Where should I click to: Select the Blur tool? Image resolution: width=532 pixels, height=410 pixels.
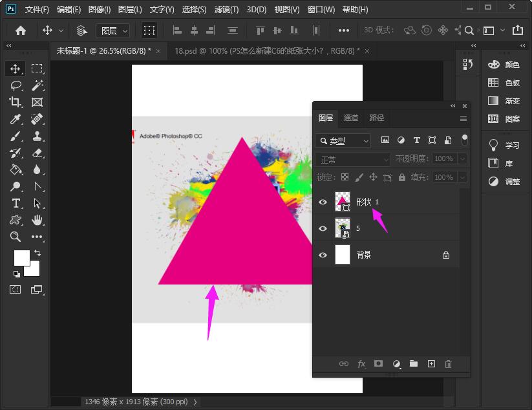coord(37,169)
